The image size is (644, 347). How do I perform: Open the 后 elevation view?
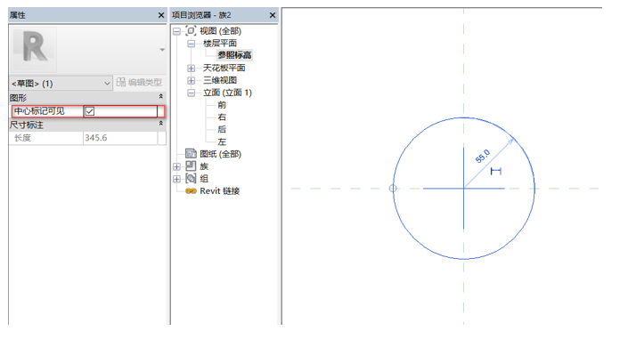click(222, 130)
